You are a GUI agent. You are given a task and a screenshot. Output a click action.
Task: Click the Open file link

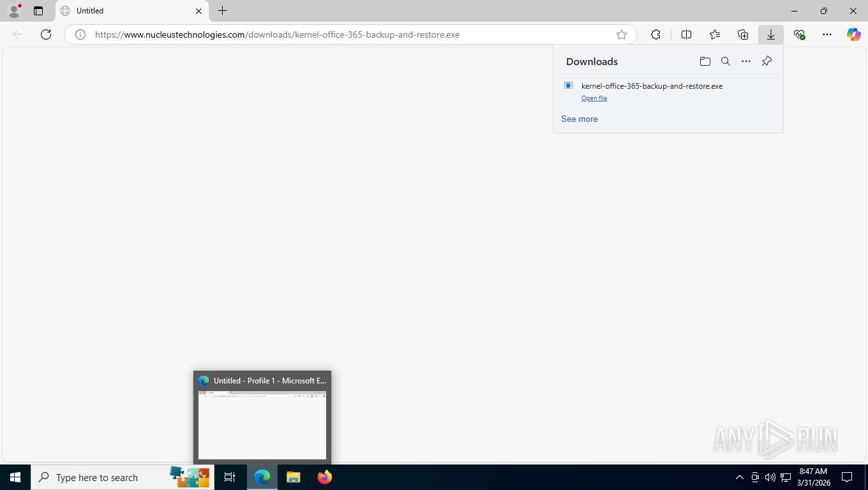(594, 98)
